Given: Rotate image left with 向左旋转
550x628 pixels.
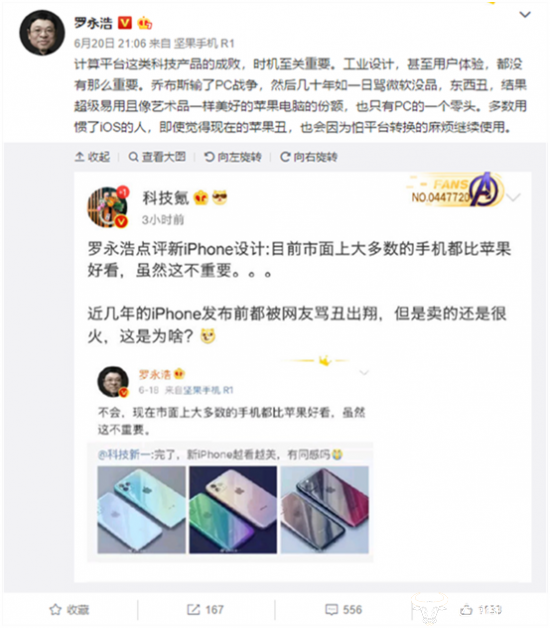Looking at the screenshot, I should [233, 157].
